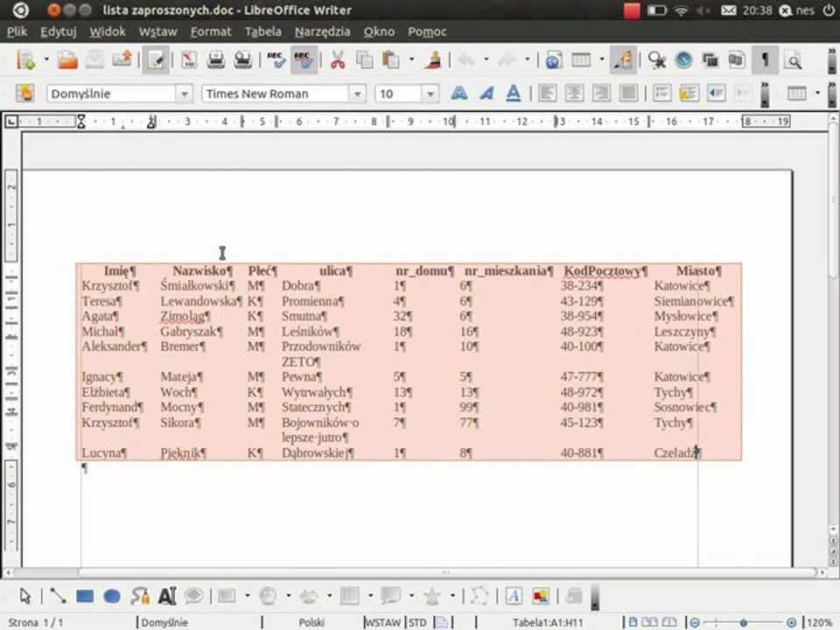Decrease indent
Viewport: 840px width, 630px height.
717,94
